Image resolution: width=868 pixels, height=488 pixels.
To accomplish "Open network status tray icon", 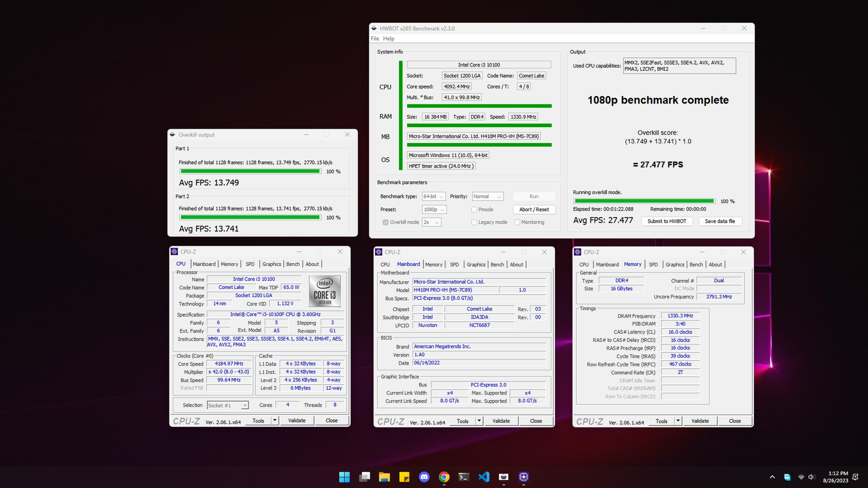I will coord(801,477).
